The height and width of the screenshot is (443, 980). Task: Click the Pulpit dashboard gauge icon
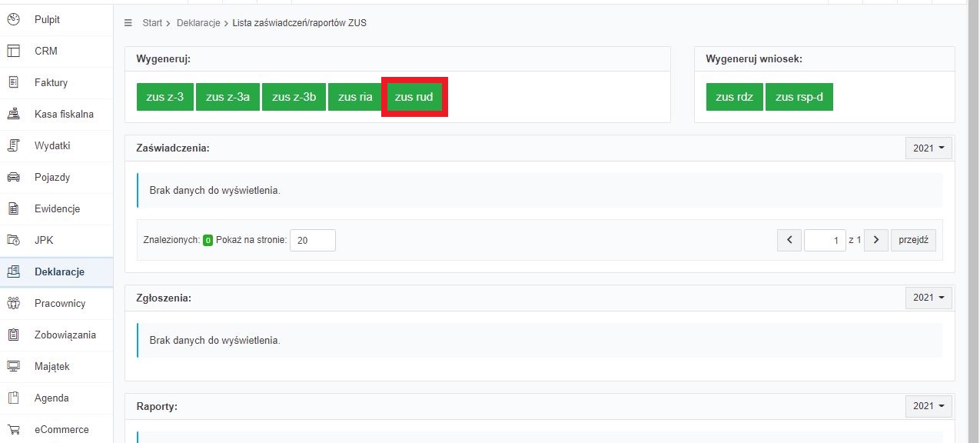[13, 19]
